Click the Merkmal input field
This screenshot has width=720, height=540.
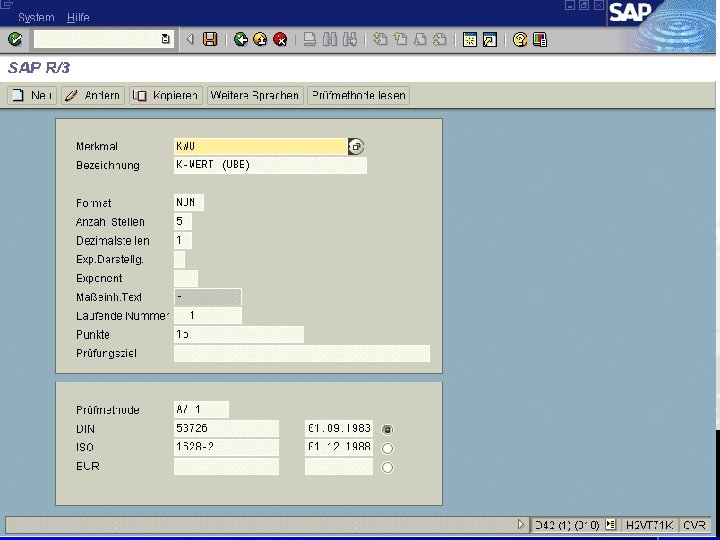point(260,146)
